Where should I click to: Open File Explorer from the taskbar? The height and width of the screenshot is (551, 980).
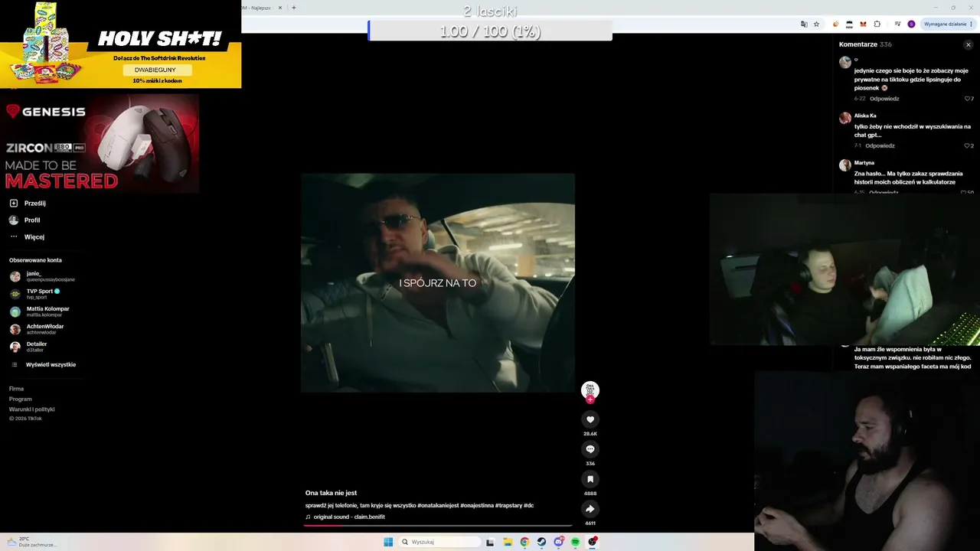pyautogui.click(x=508, y=542)
